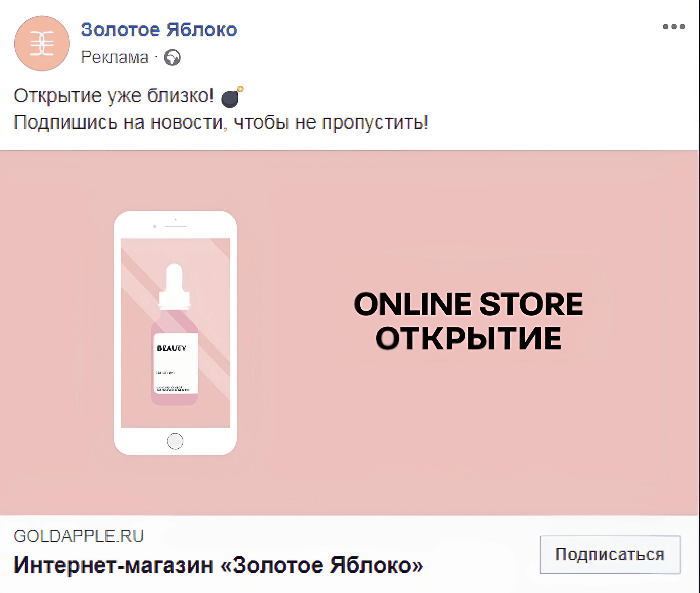Click the phone's top speaker slot
Image resolution: width=700 pixels, height=593 pixels.
pos(175,226)
